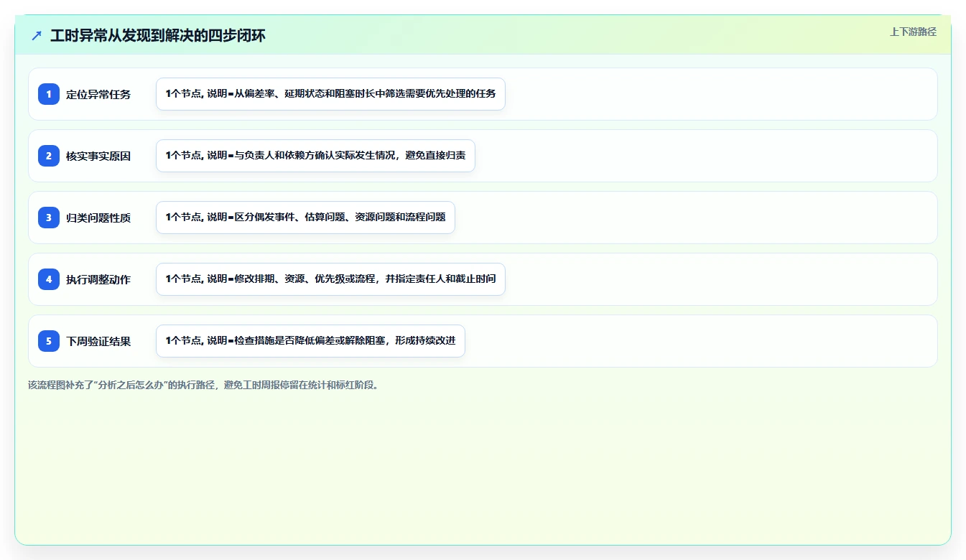Click the node about 与负责人和依赖方确认
This screenshot has height=560, width=966.
(x=315, y=156)
